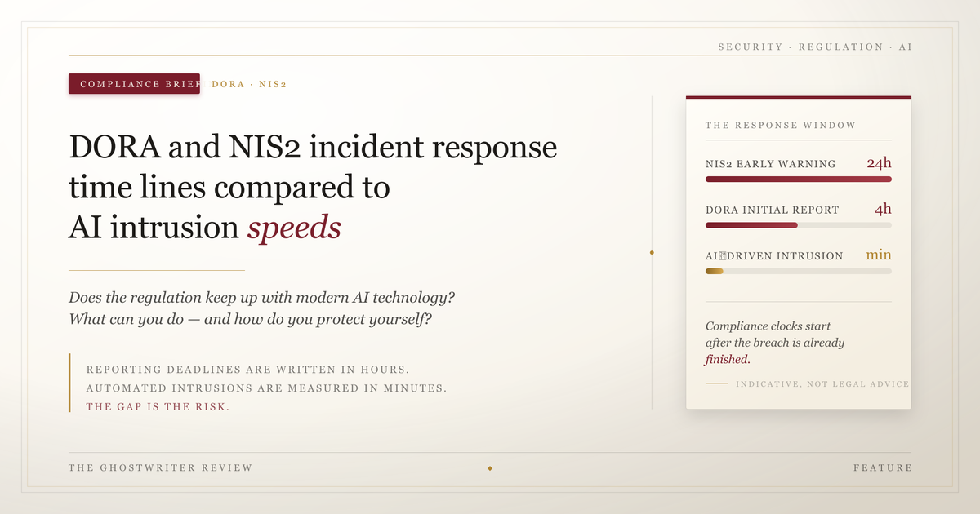Click 'THE GAP IS THE RISK.' text
This screenshot has height=514, width=980.
click(x=158, y=407)
